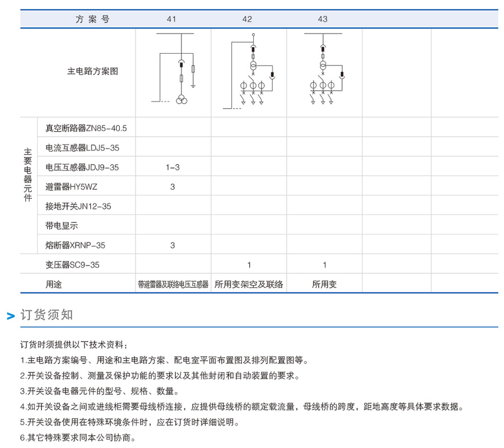Click the 电流互感器LDJ5-35 row label

click(x=82, y=148)
